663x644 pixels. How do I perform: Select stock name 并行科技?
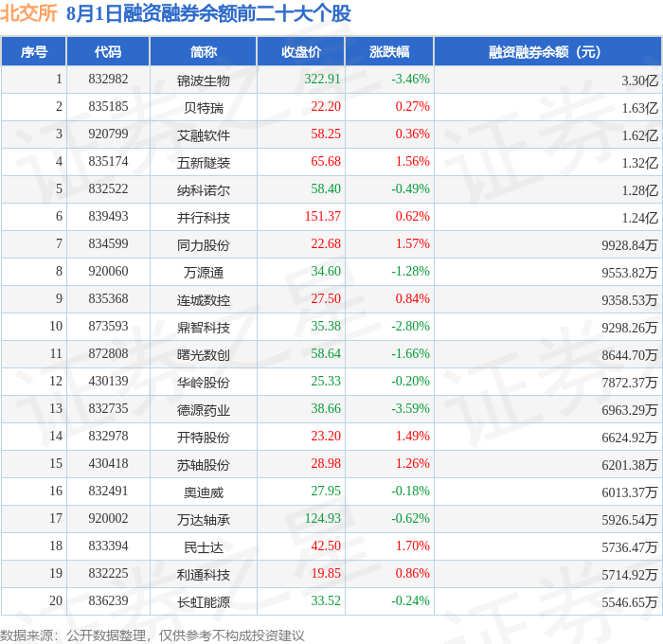[204, 218]
